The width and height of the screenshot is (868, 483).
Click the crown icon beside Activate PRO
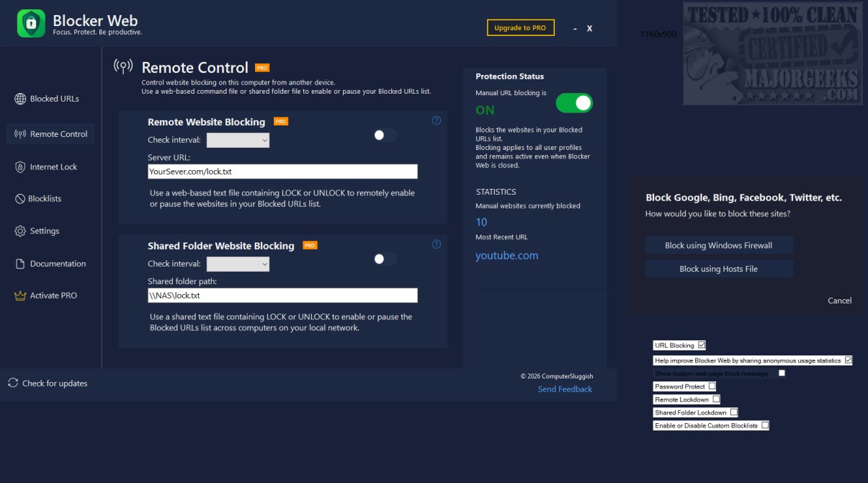pos(20,296)
